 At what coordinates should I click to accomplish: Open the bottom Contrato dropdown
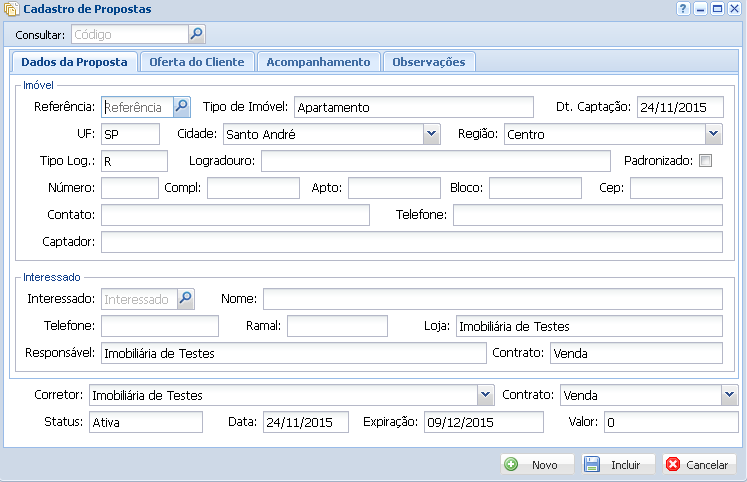coord(729,395)
